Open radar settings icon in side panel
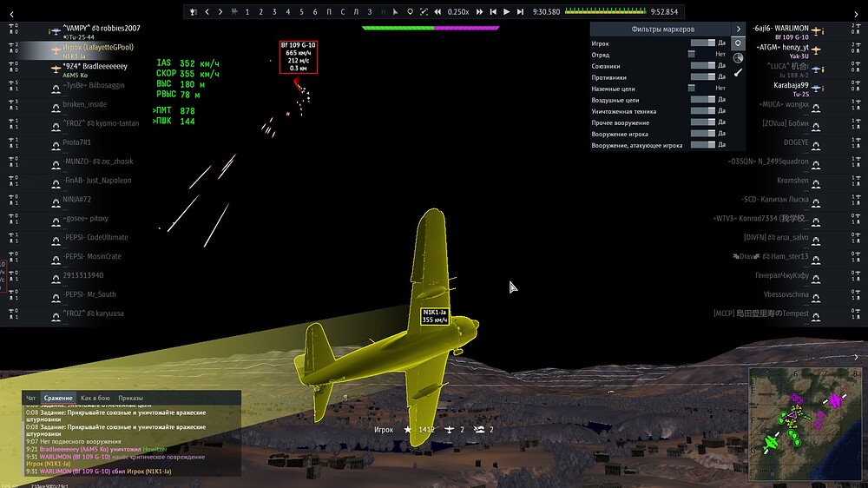 [738, 57]
